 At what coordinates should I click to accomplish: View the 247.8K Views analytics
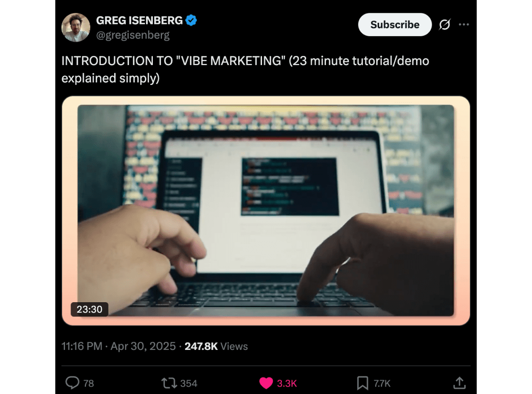(216, 346)
